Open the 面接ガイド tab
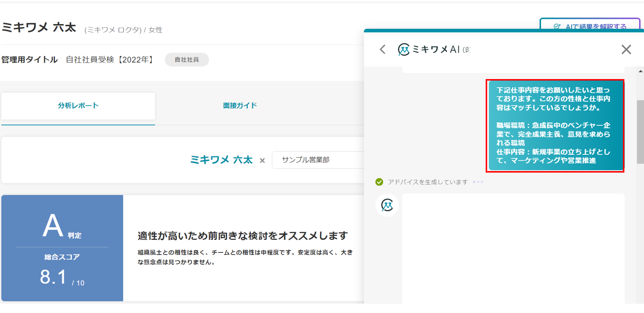Screen dimensions: 644x313 coord(240,106)
